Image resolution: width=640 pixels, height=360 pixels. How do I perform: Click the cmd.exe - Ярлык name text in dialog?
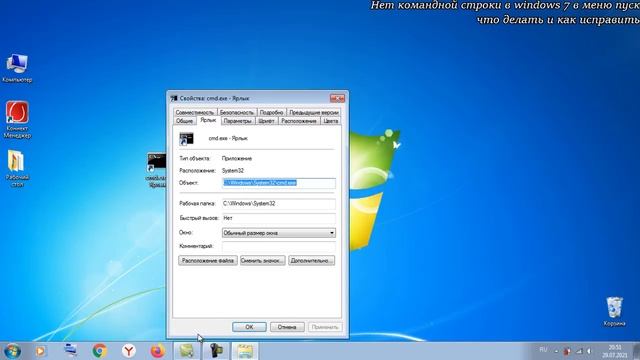click(x=228, y=138)
